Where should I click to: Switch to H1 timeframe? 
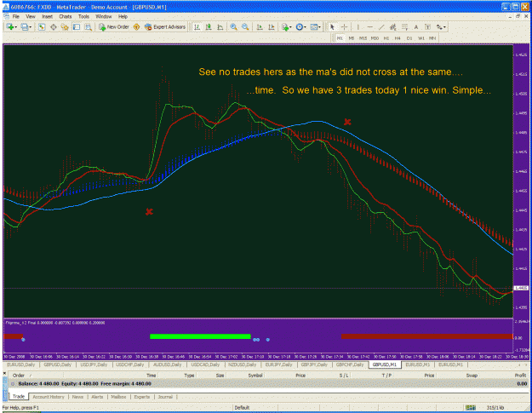(386, 38)
